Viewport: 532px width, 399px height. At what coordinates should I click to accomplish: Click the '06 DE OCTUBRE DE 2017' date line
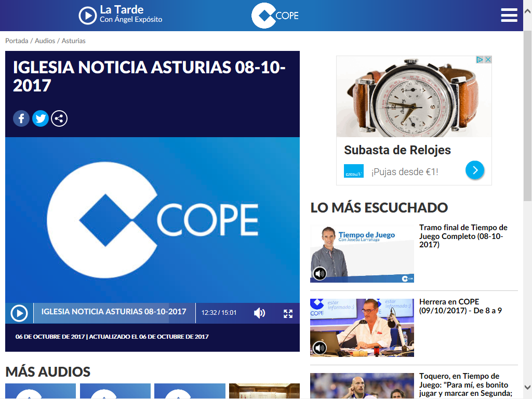point(112,337)
